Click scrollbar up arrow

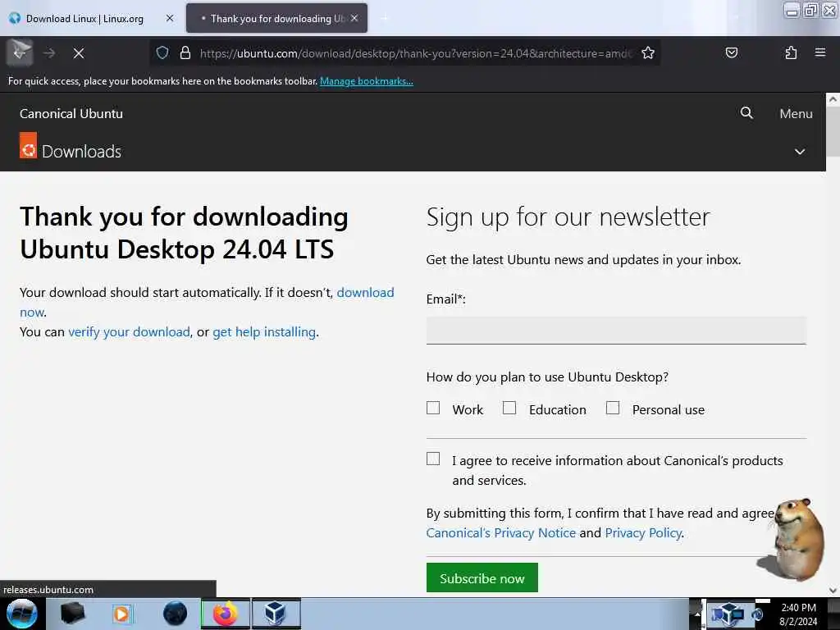coord(833,99)
